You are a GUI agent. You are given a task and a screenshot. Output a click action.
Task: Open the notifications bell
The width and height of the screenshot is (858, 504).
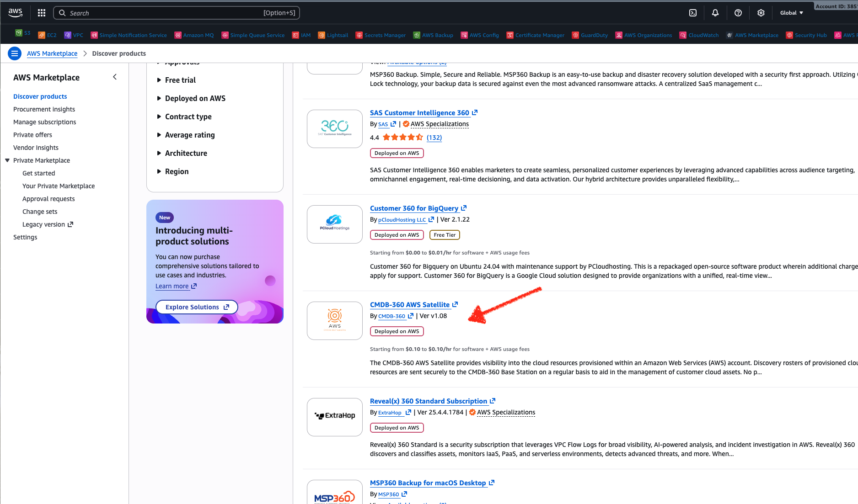[x=715, y=13]
